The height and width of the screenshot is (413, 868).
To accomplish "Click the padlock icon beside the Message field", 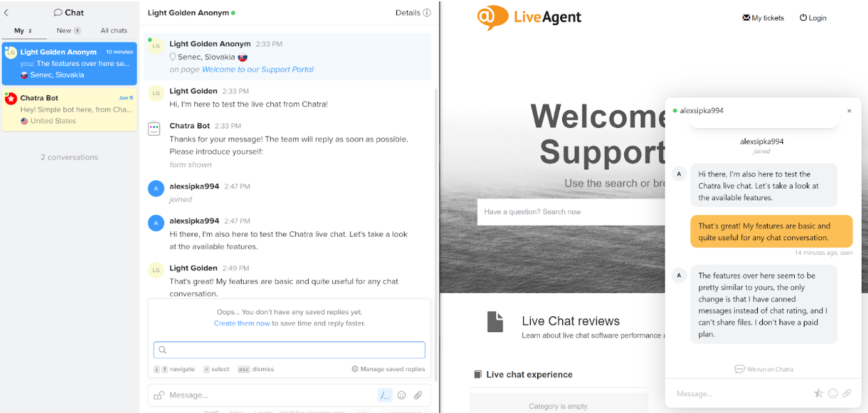I will [x=159, y=395].
